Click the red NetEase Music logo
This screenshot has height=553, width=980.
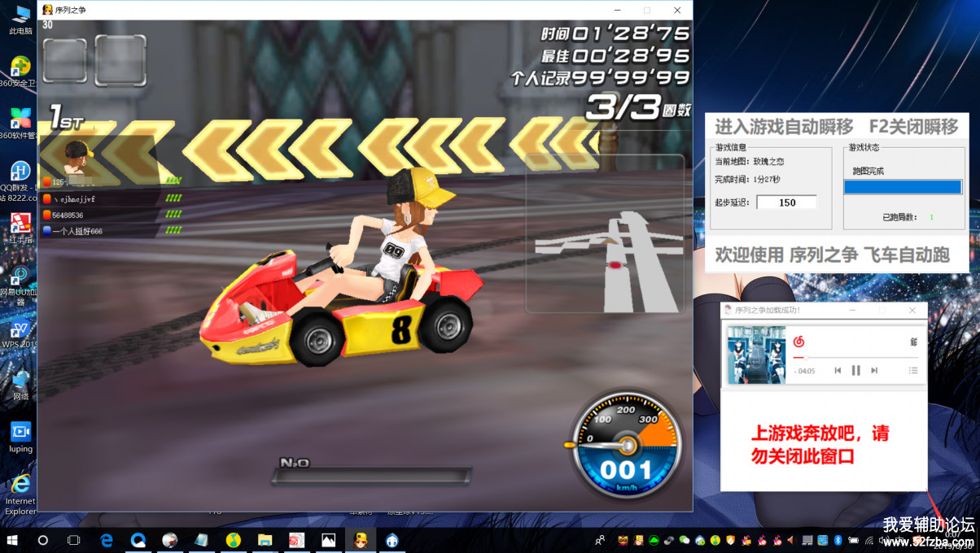pyautogui.click(x=798, y=342)
